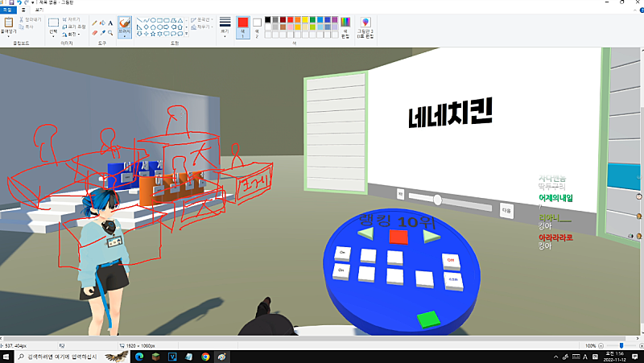Image resolution: width=644 pixels, height=363 pixels.
Task: Open the shape Outline dropdown
Action: click(x=202, y=19)
